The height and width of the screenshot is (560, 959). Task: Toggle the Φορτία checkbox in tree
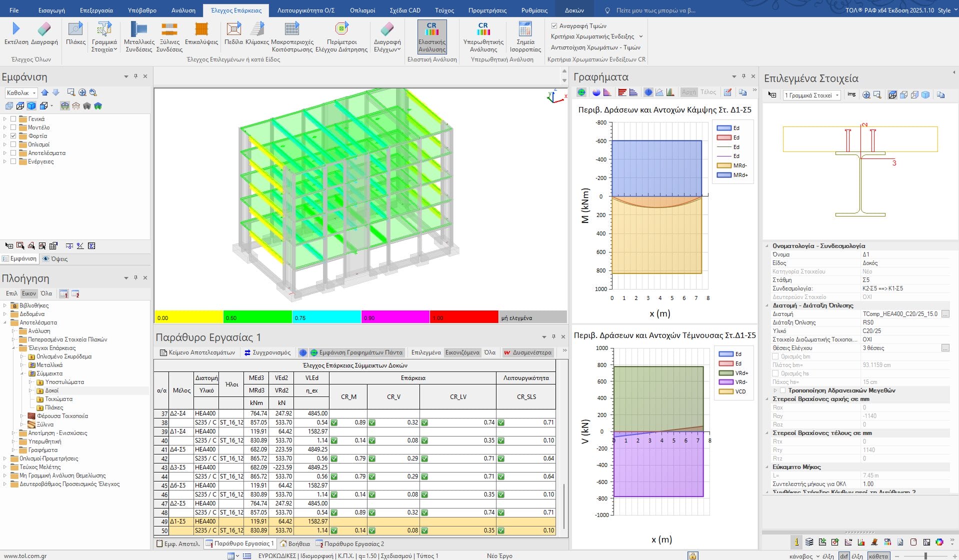pos(13,136)
